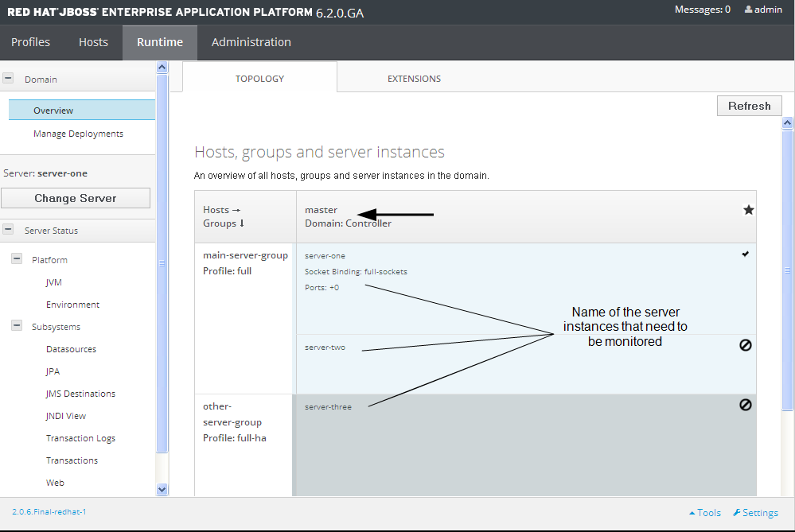The height and width of the screenshot is (532, 795).
Task: Select the server-three instance name
Action: tap(328, 407)
